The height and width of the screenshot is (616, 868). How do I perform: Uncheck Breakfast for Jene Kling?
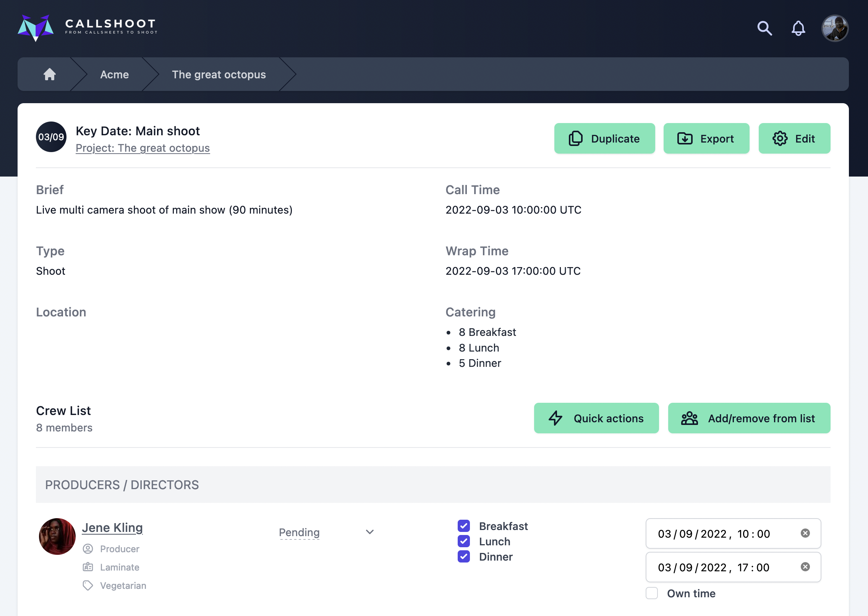click(463, 526)
